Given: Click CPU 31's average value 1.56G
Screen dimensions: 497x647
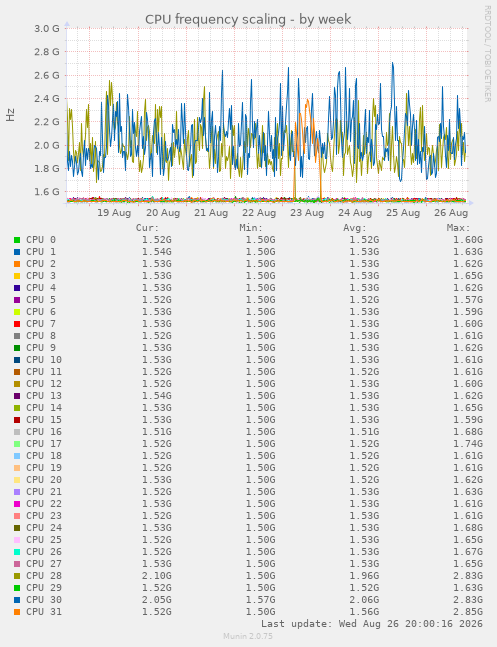Looking at the screenshot, I should tap(364, 612).
